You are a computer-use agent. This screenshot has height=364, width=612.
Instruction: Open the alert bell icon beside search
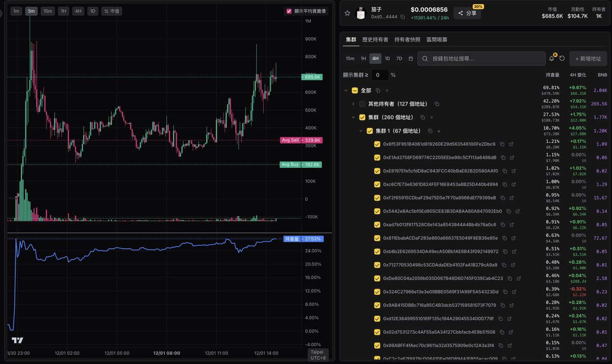551,59
